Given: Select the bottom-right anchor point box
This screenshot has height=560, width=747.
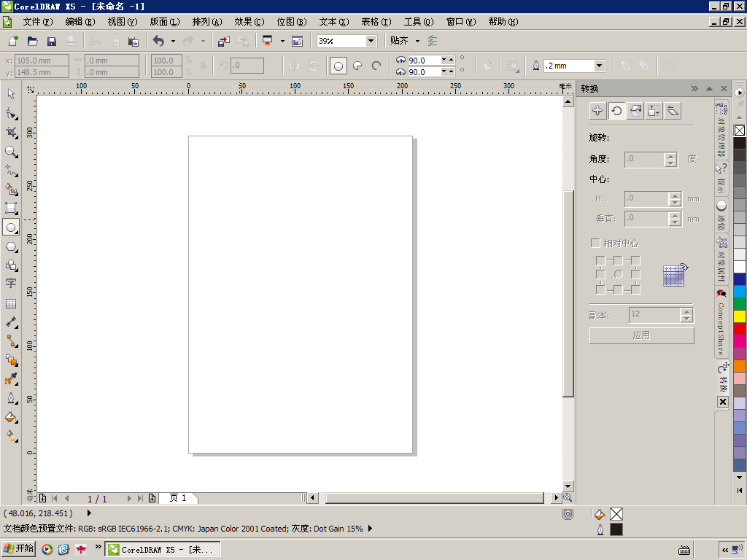Looking at the screenshot, I should point(635,289).
